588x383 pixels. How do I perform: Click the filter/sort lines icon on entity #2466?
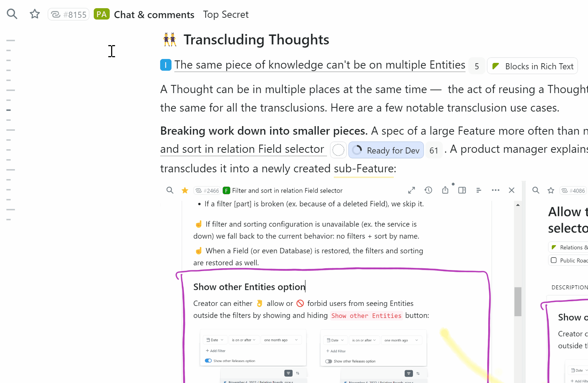point(479,190)
